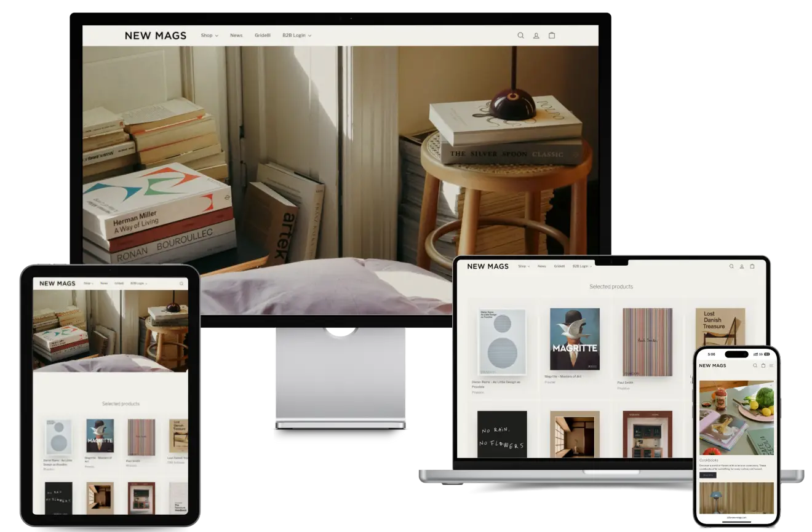This screenshot has height=532, width=812.
Task: Open Gridelli in the desktop monitor navigation
Action: 263,36
